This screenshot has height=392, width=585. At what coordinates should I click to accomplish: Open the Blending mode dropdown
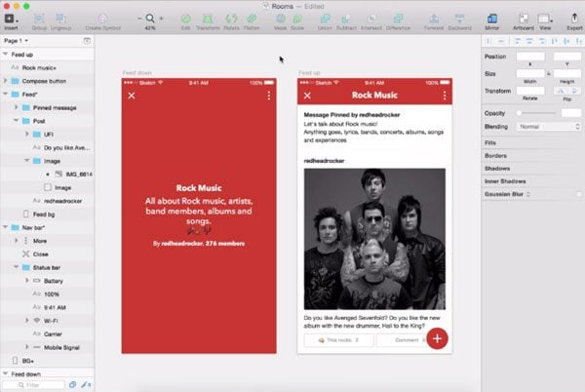(549, 127)
